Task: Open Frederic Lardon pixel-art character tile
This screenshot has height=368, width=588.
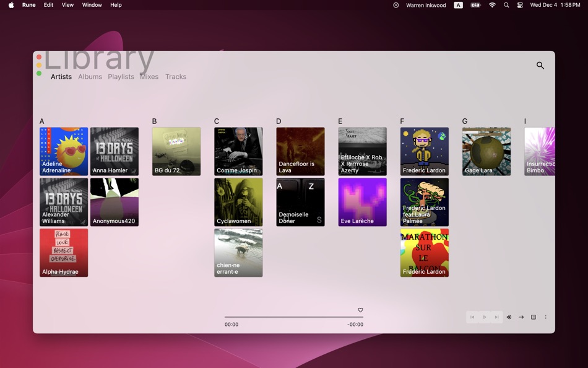Action: tap(425, 151)
